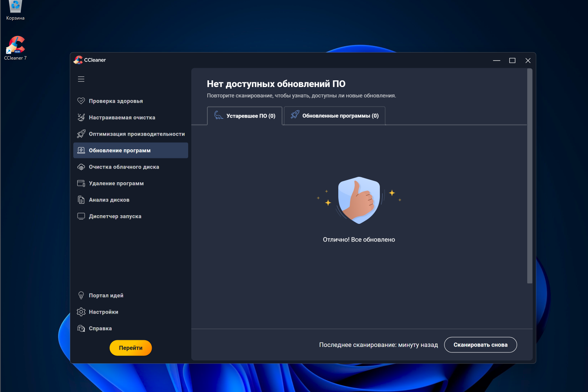Click the heart icon for Проверка здоровья
Image resolution: width=588 pixels, height=392 pixels.
coord(81,101)
